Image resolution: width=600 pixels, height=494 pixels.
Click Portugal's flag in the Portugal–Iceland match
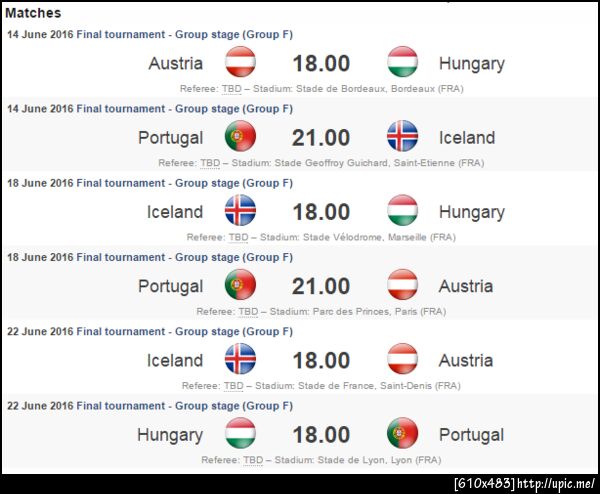(240, 137)
